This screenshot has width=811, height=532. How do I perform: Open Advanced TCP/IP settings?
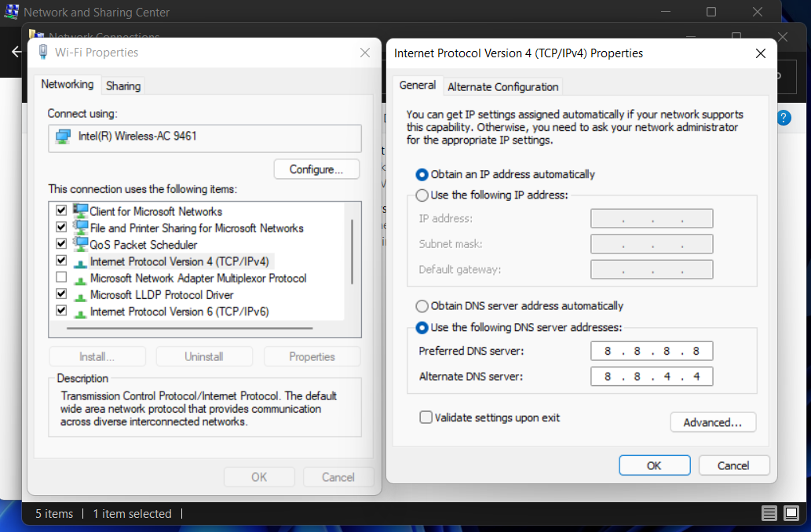712,422
